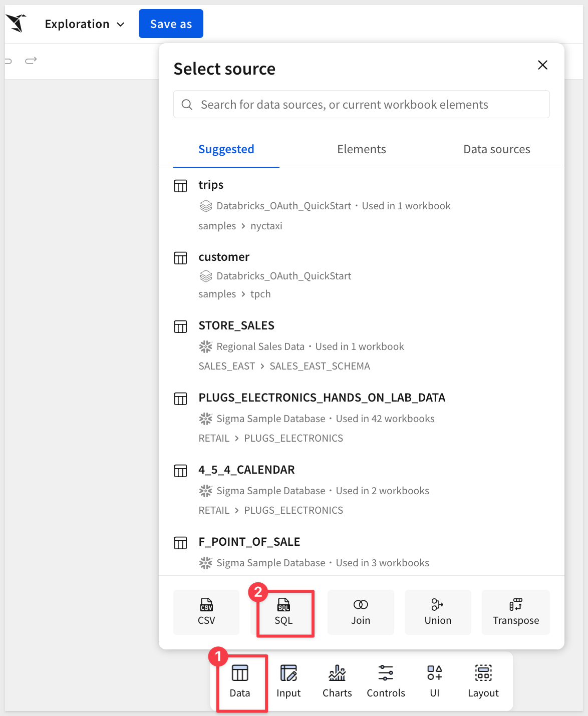This screenshot has width=588, height=716.
Task: Open the Input element menu
Action: point(288,681)
